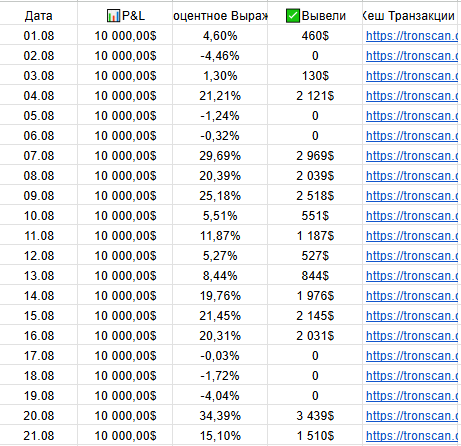Select the P&L cell in 15.08 row

pos(125,316)
